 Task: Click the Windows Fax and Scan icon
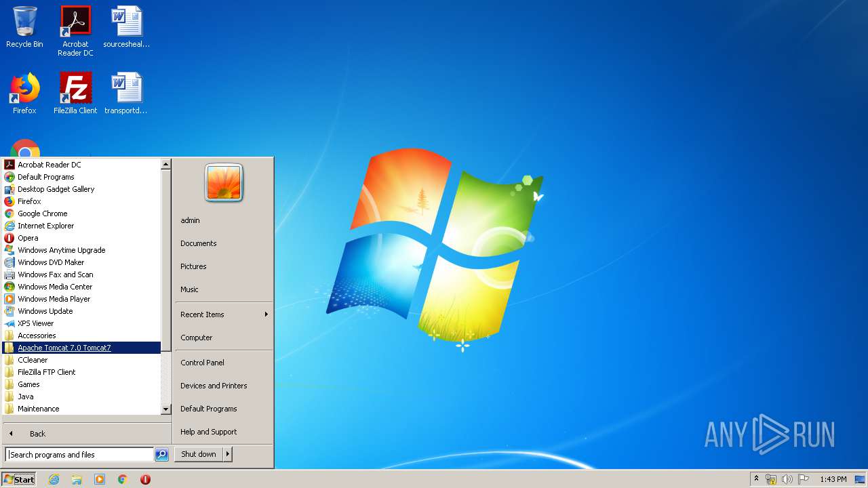click(9, 274)
